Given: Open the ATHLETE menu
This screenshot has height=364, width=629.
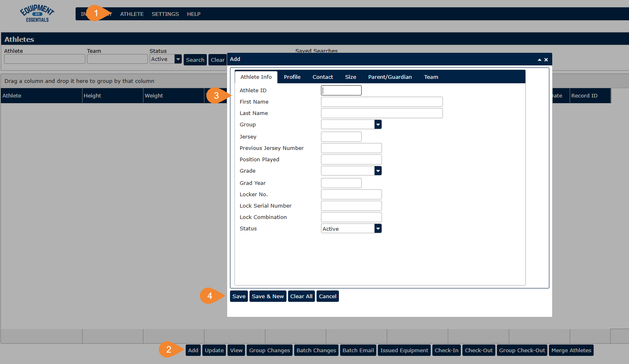Looking at the screenshot, I should (x=132, y=14).
